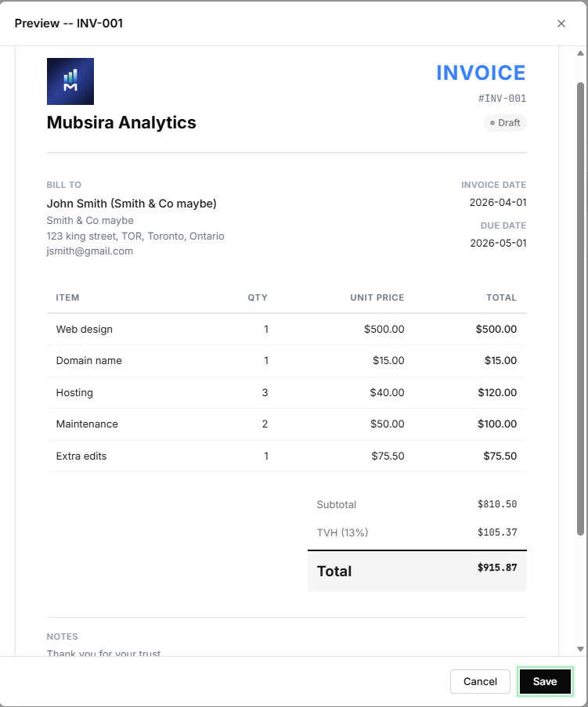The height and width of the screenshot is (707, 588).
Task: Click the NOTES section label
Action: (63, 637)
